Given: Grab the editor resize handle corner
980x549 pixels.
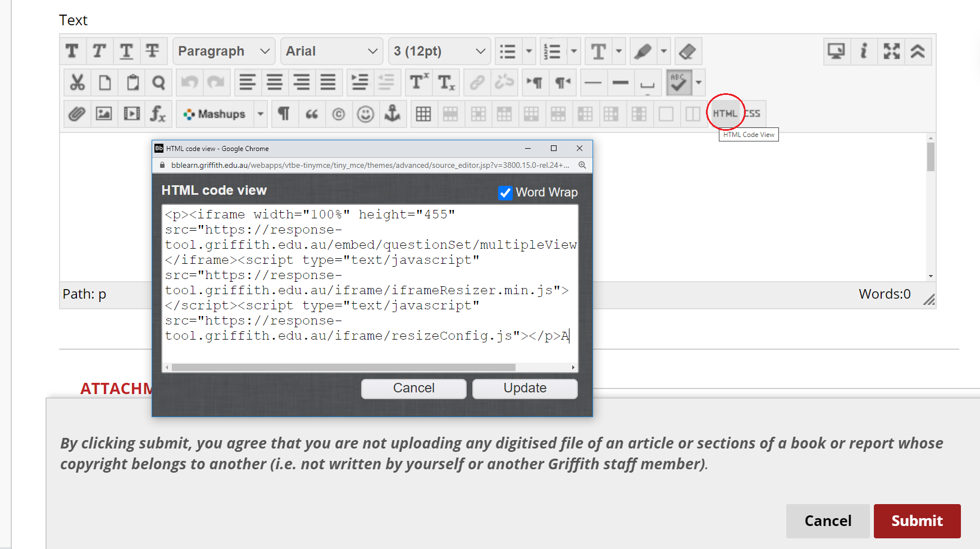Looking at the screenshot, I should pyautogui.click(x=929, y=300).
